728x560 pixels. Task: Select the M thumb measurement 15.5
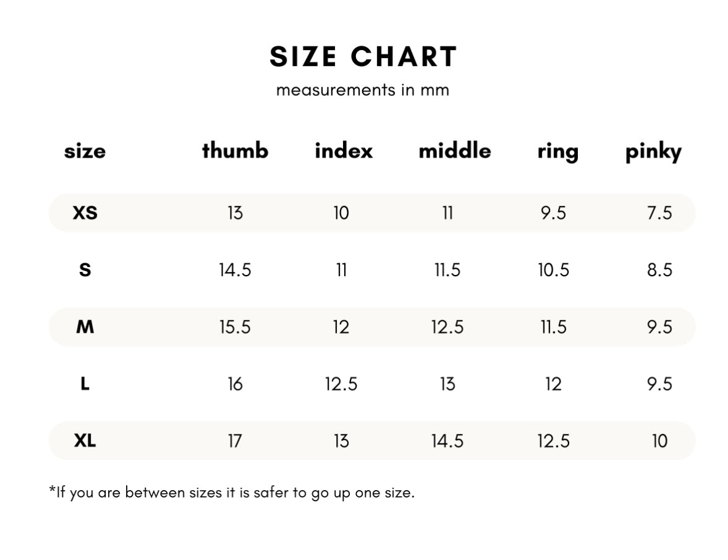pyautogui.click(x=235, y=327)
